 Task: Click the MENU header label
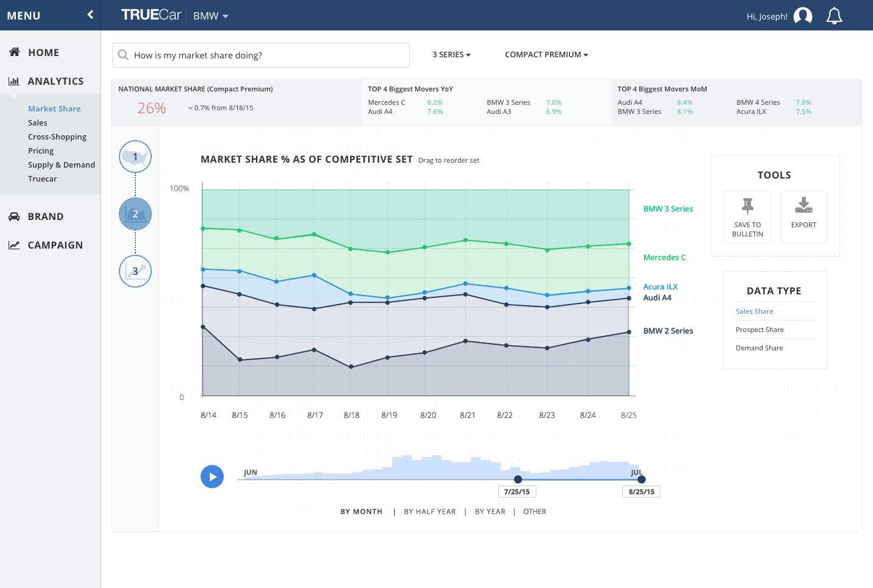tap(24, 16)
